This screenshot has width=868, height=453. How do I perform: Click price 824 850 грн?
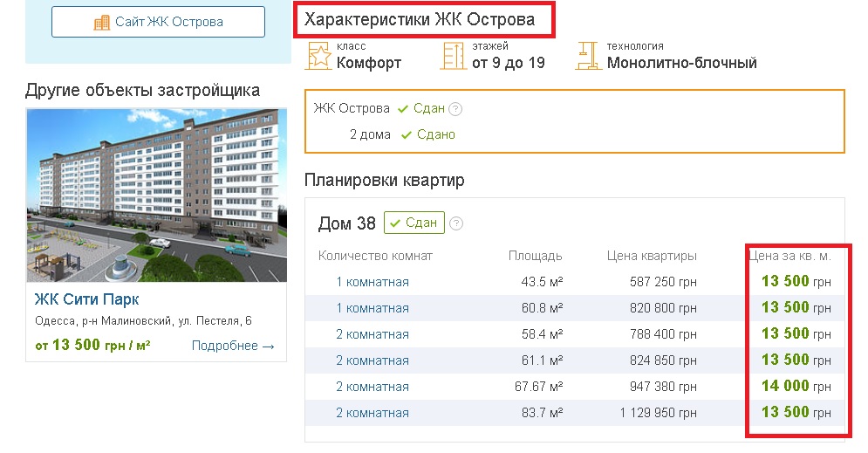tap(663, 360)
